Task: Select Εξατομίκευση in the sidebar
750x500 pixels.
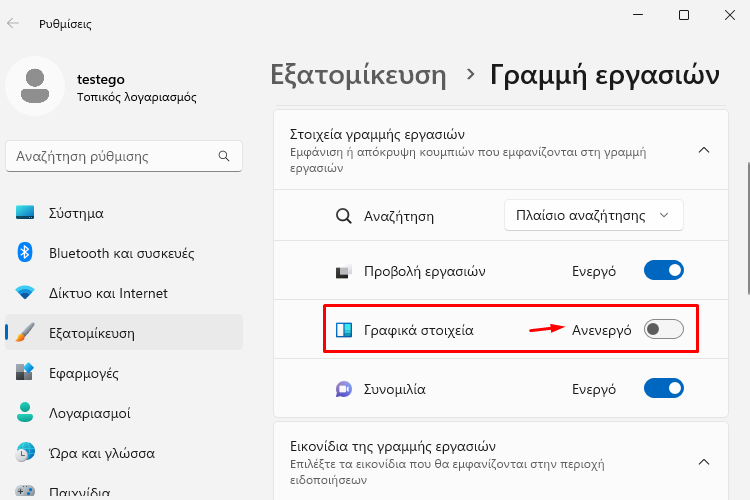Action: pos(124,333)
